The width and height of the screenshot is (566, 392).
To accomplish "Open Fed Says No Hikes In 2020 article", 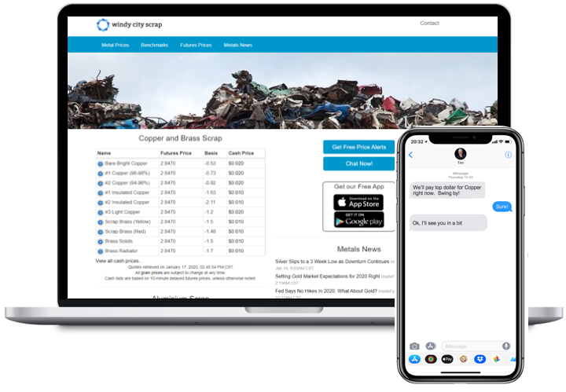I will [x=326, y=291].
